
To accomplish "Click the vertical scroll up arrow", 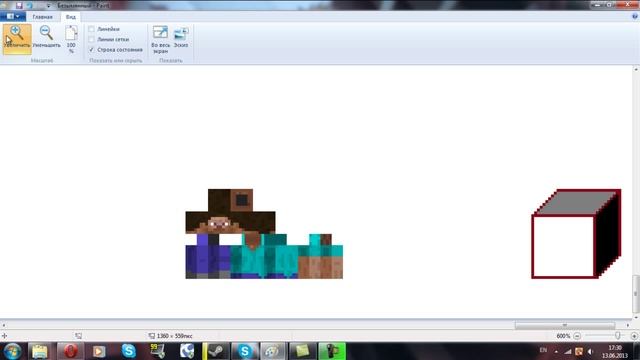I will point(636,70).
